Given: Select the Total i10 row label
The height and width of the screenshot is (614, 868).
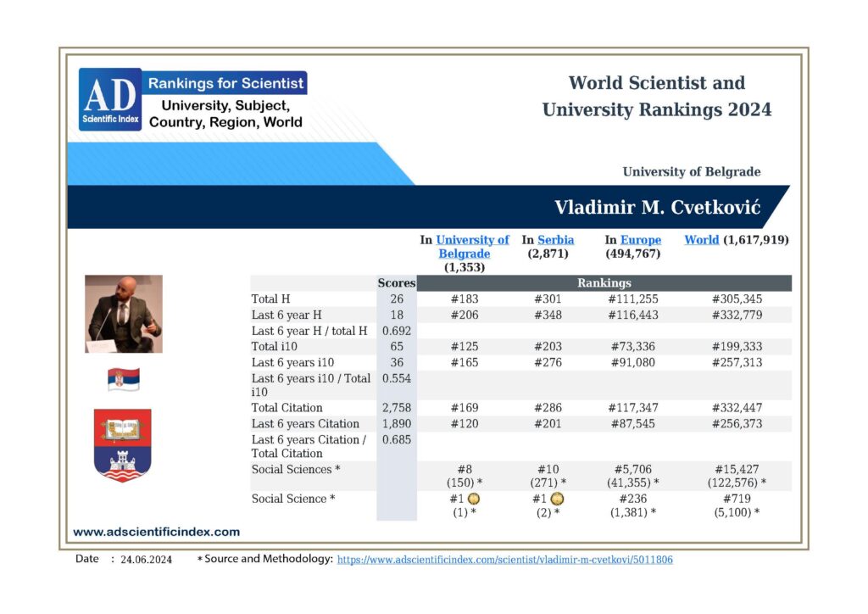Looking at the screenshot, I should coord(274,347).
